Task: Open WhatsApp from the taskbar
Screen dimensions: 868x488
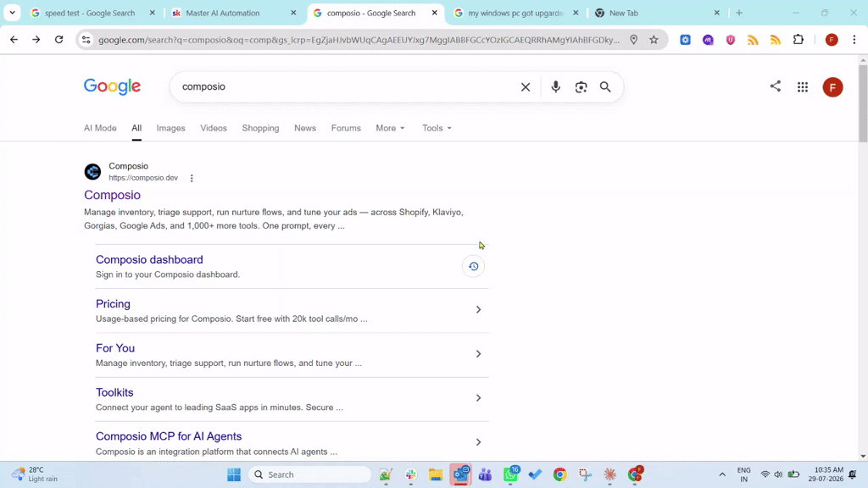Action: pos(510,474)
